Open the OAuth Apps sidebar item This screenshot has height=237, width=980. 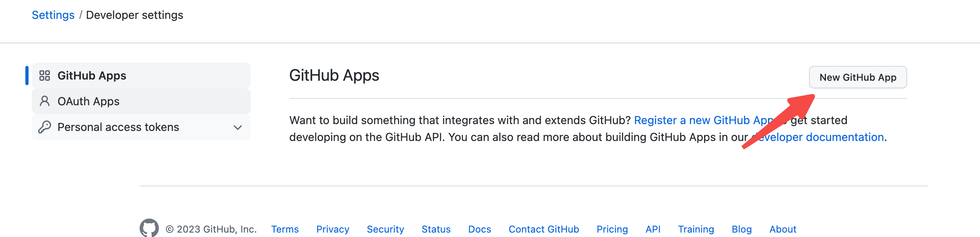point(89,101)
